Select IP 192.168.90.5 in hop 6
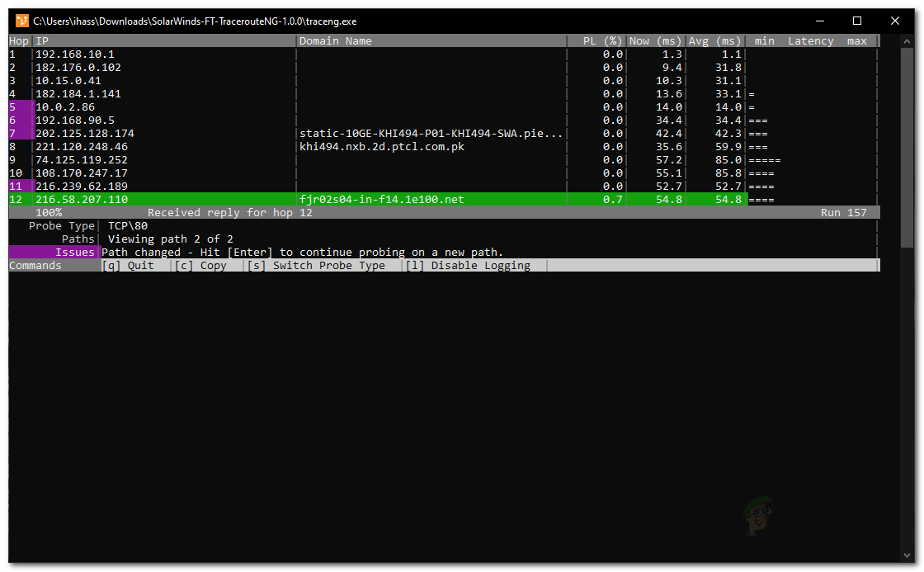This screenshot has width=924, height=572. point(75,121)
